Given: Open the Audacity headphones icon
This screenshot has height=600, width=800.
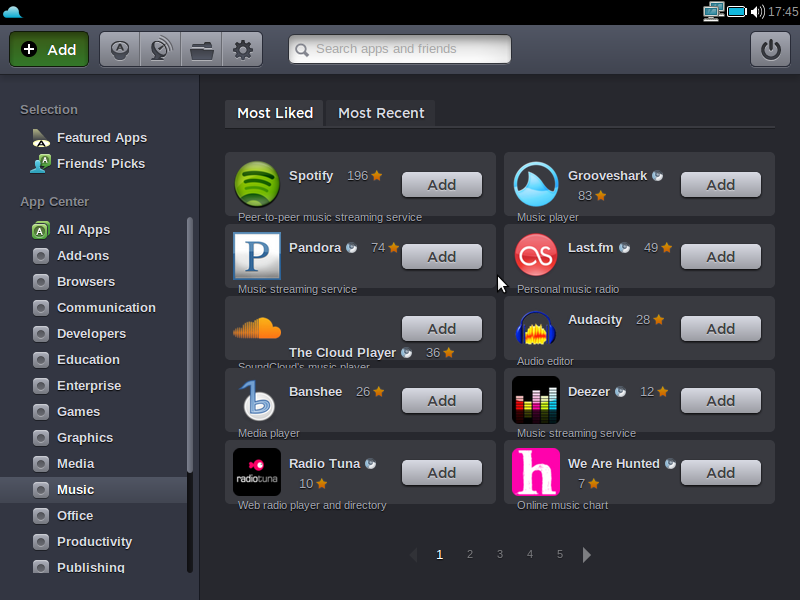Looking at the screenshot, I should (536, 328).
